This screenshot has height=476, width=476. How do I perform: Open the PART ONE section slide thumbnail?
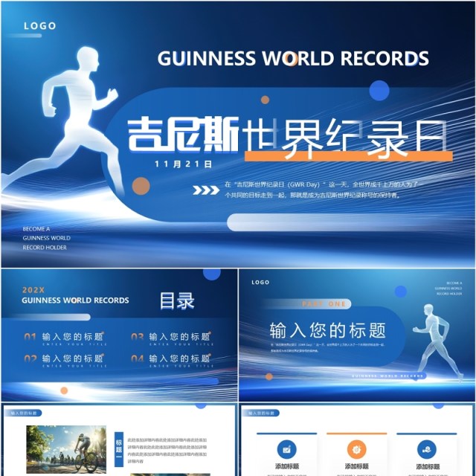(357, 335)
